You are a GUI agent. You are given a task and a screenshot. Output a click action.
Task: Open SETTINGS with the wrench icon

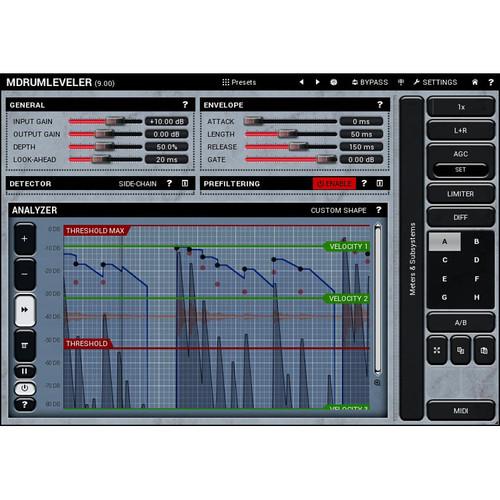435,82
